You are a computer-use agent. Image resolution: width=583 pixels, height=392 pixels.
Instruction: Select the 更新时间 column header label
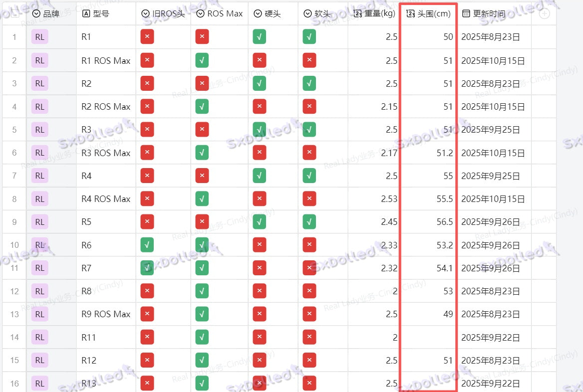(490, 14)
